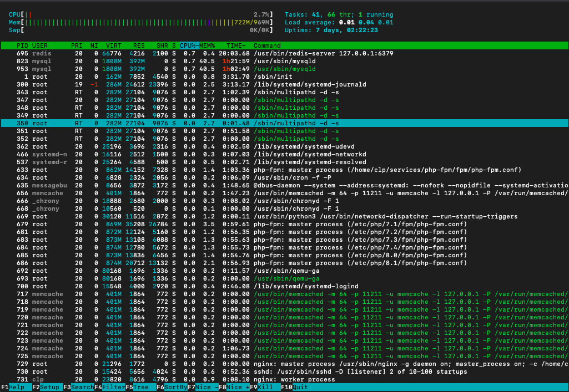
Task: Select the systemd-resolved process row
Action: click(x=284, y=162)
